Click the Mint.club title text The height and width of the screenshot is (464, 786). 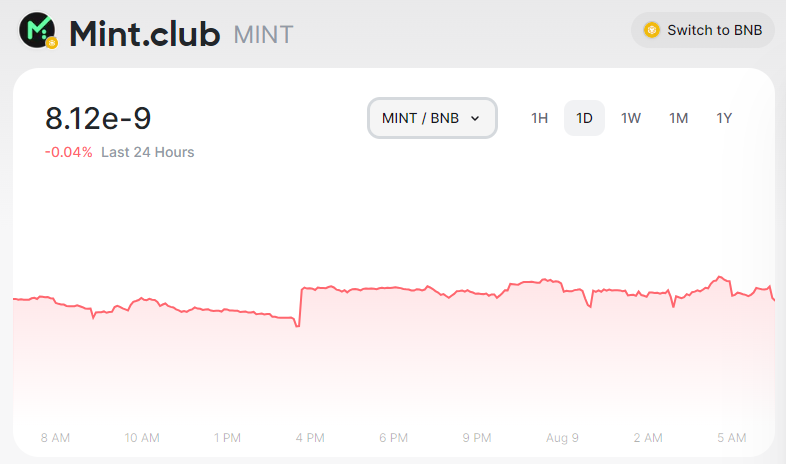click(x=144, y=34)
